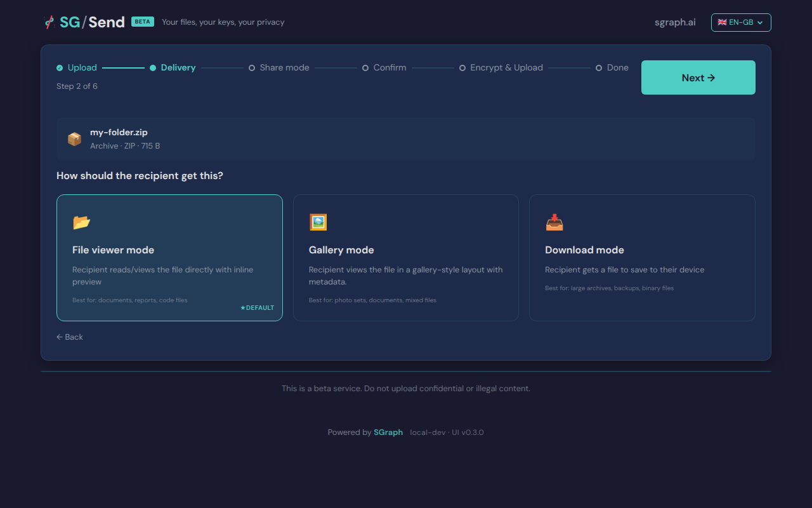812x508 pixels.
Task: Select File viewer mode delivery option
Action: pyautogui.click(x=169, y=257)
